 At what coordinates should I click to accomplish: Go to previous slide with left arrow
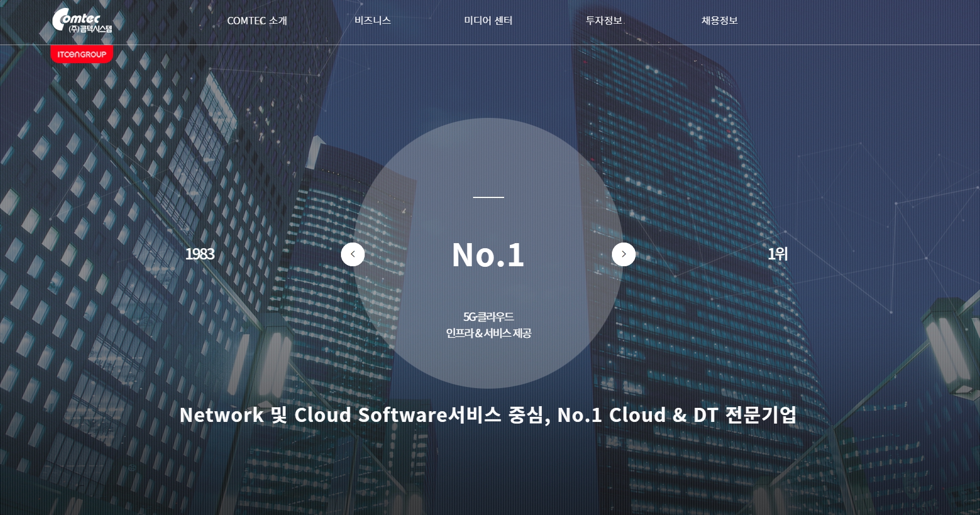pos(353,254)
